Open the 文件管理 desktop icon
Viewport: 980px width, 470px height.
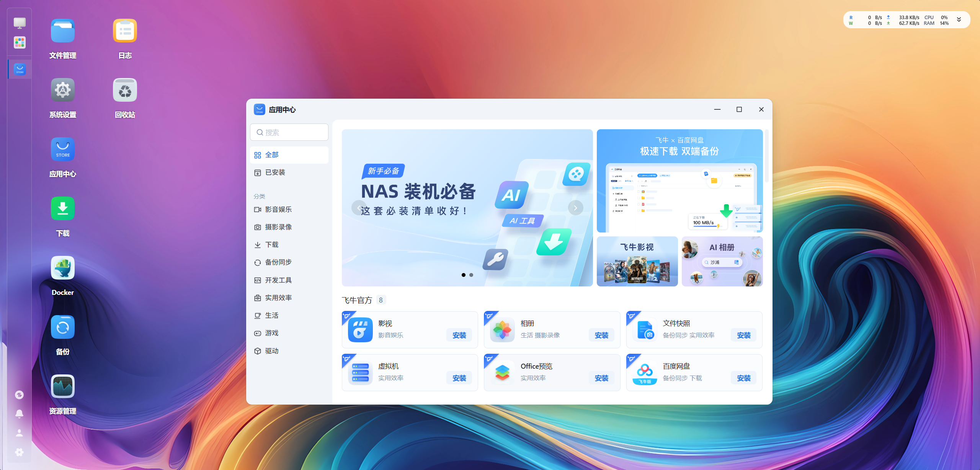(x=63, y=31)
